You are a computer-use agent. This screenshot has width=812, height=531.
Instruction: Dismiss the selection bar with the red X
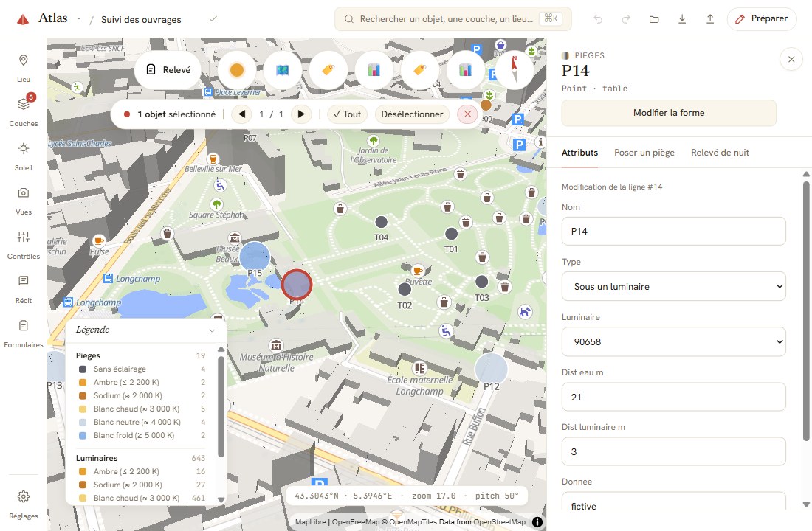click(467, 114)
